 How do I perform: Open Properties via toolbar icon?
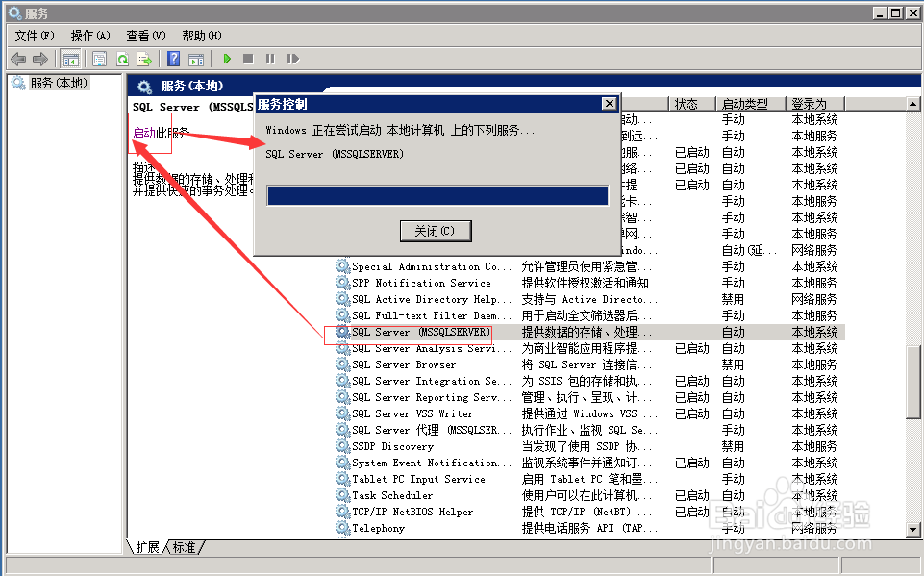point(100,59)
